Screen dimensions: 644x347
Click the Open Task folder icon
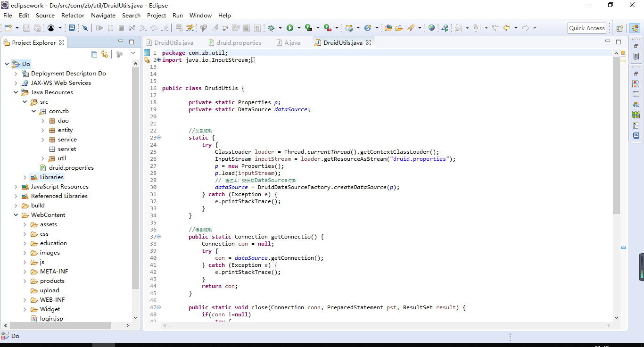pos(399,28)
